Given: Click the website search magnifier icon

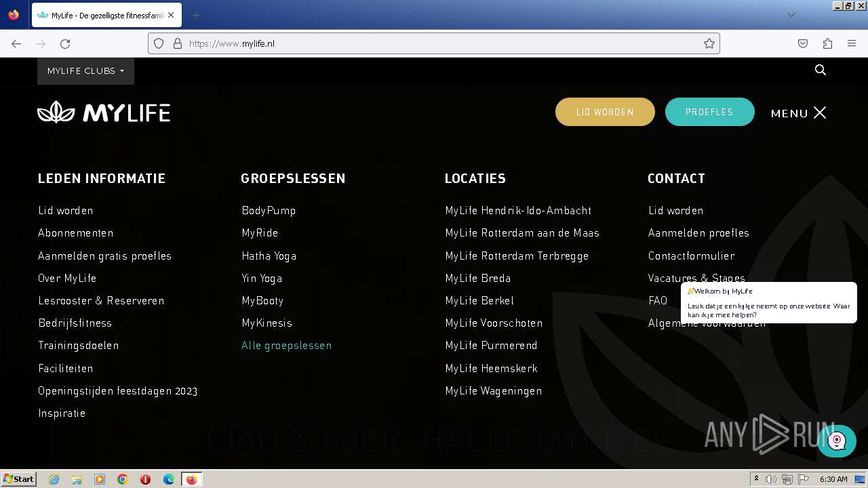Looking at the screenshot, I should click(821, 70).
